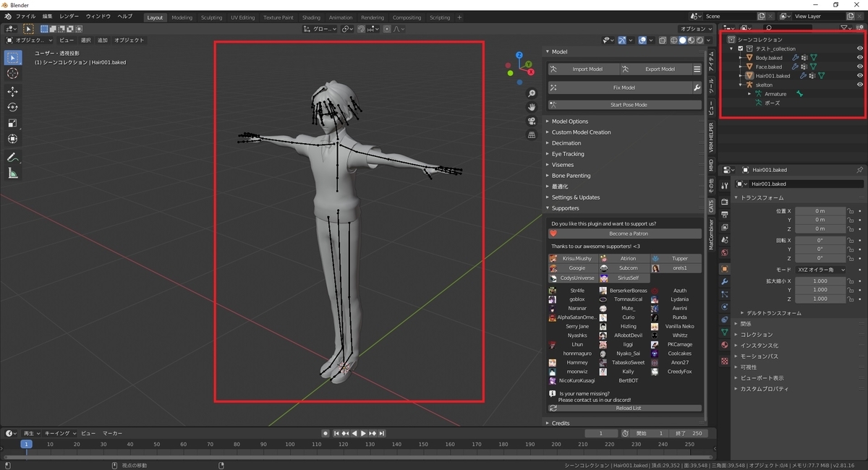This screenshot has width=868, height=470.
Task: Switch to wireframe viewport shading
Action: pos(676,40)
